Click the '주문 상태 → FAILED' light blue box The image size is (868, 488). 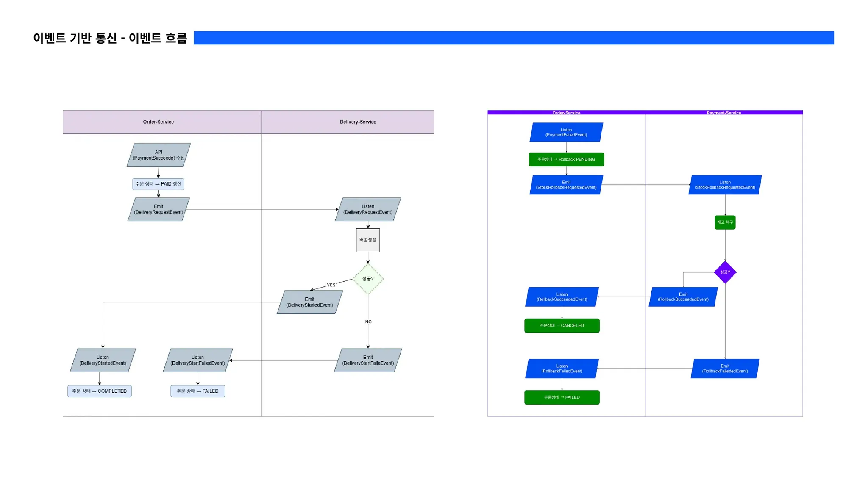198,391
